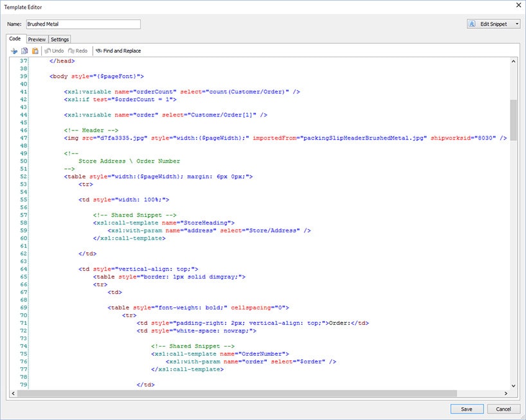
Task: Click the vertical scrollbar up arrow
Action: pyautogui.click(x=513, y=62)
